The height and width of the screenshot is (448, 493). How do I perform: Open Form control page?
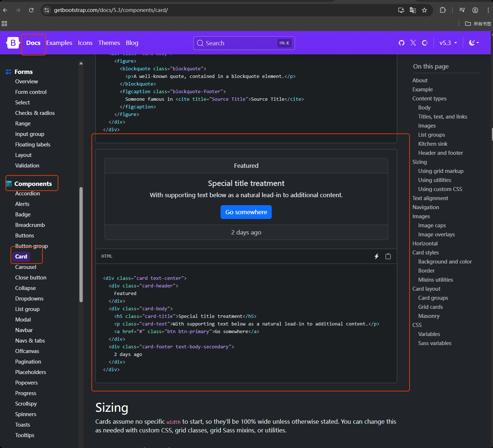[31, 92]
